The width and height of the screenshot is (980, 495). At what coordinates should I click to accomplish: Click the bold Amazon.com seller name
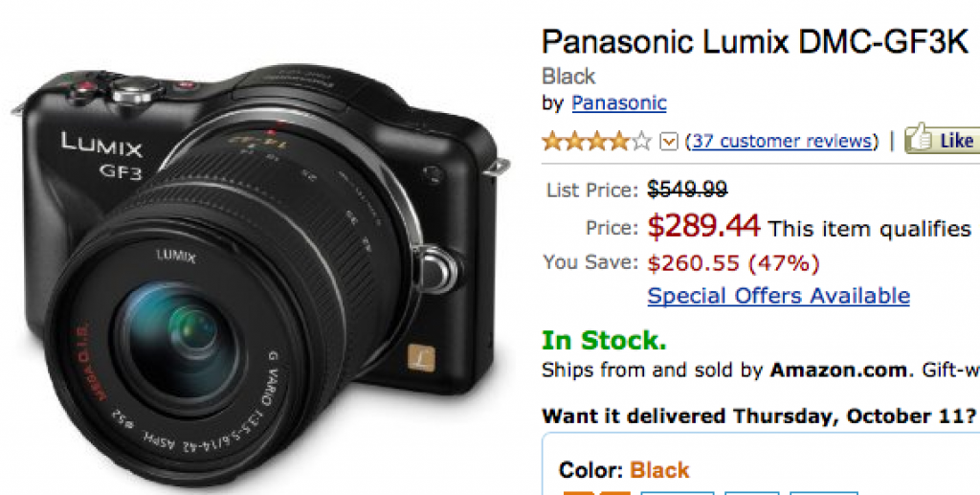click(x=838, y=370)
